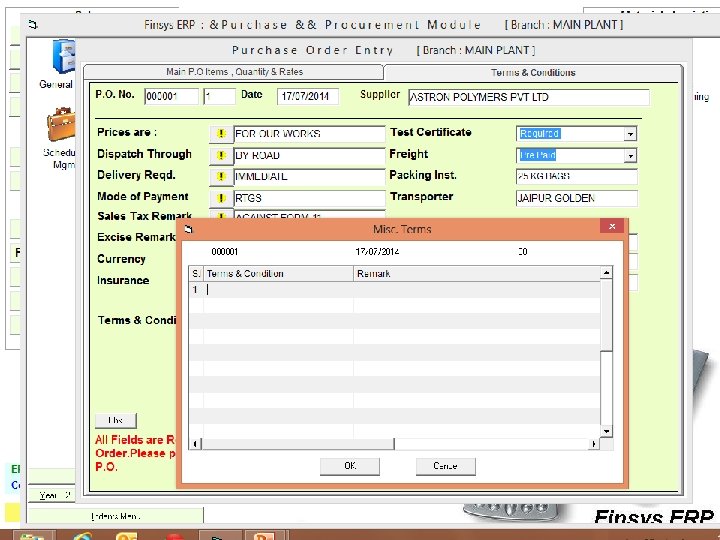The width and height of the screenshot is (720, 540).
Task: Click the Date field 17/07/2014
Action: (x=308, y=96)
